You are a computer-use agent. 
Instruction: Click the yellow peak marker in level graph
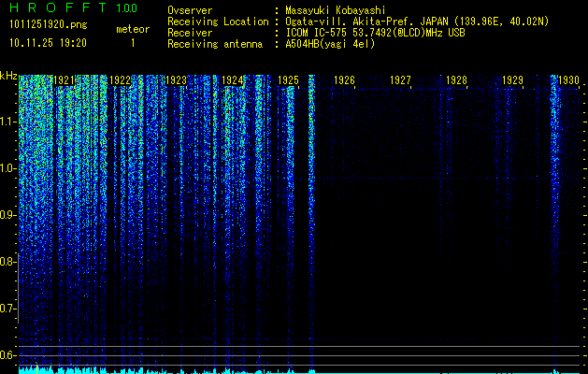(36, 368)
